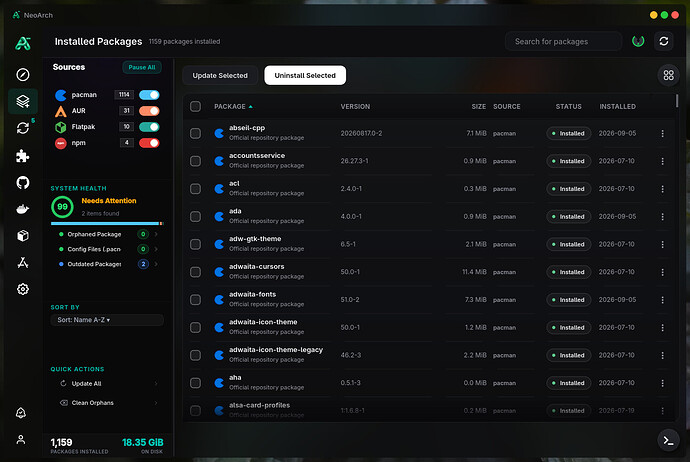Screen dimensions: 690x462
Task: Focus the Search for packages field
Action: point(563,41)
